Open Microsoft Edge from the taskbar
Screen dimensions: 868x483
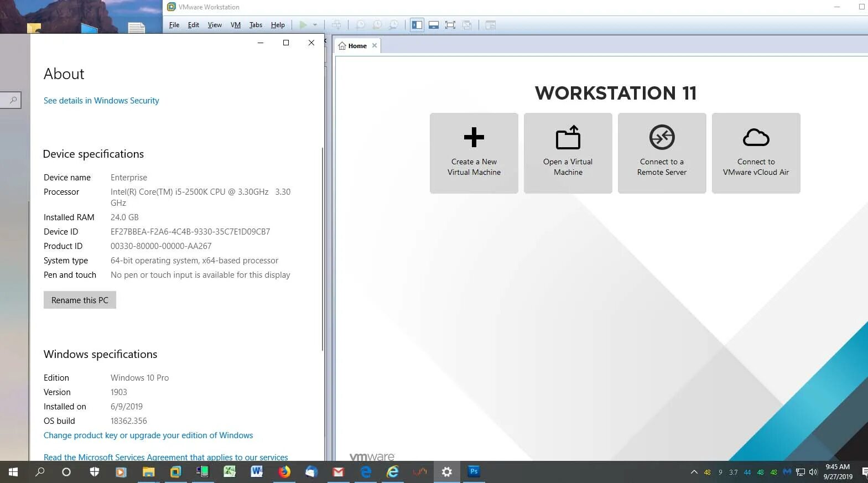pos(366,472)
